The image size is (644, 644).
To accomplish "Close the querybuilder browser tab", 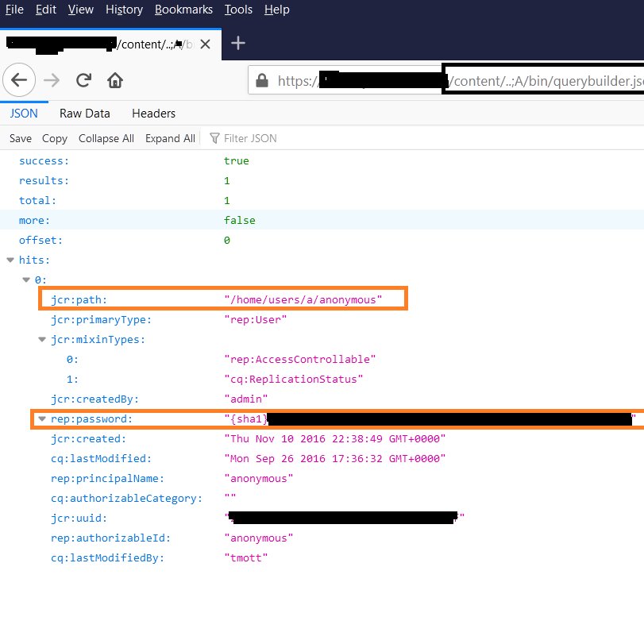I will pyautogui.click(x=206, y=44).
